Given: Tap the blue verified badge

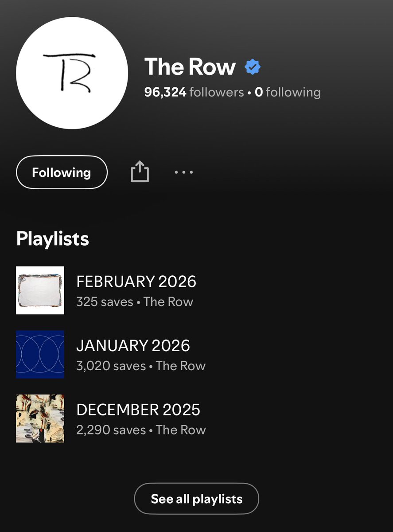Looking at the screenshot, I should coord(253,67).
